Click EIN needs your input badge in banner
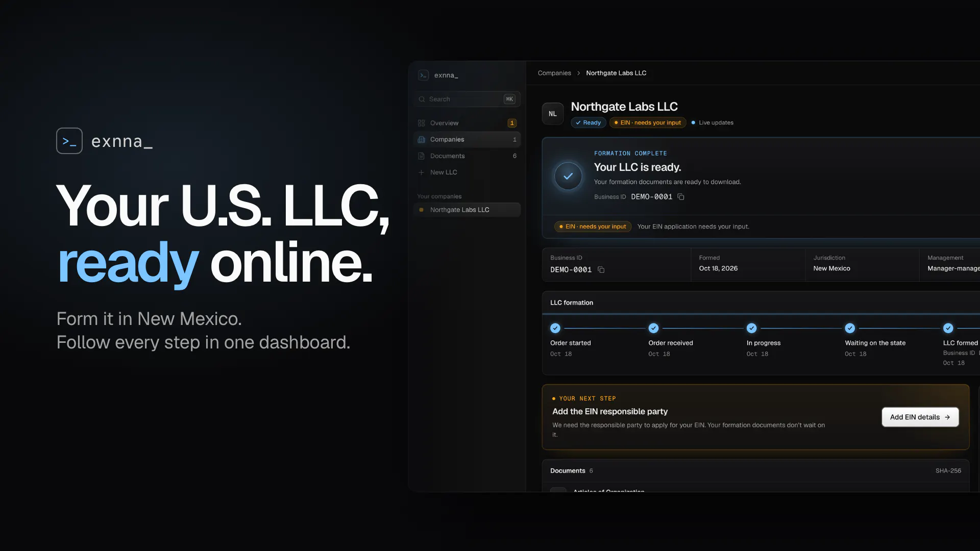Screen dimensions: 980x551 point(593,227)
